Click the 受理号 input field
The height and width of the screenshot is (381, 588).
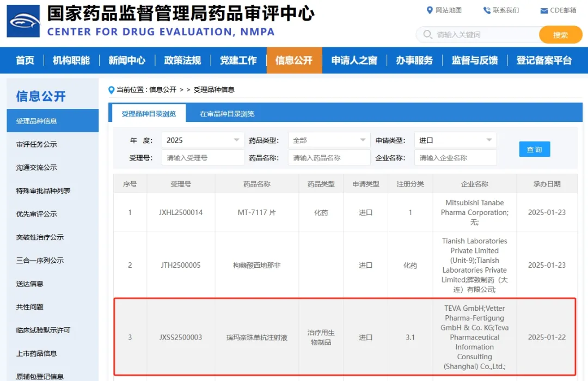(203, 158)
